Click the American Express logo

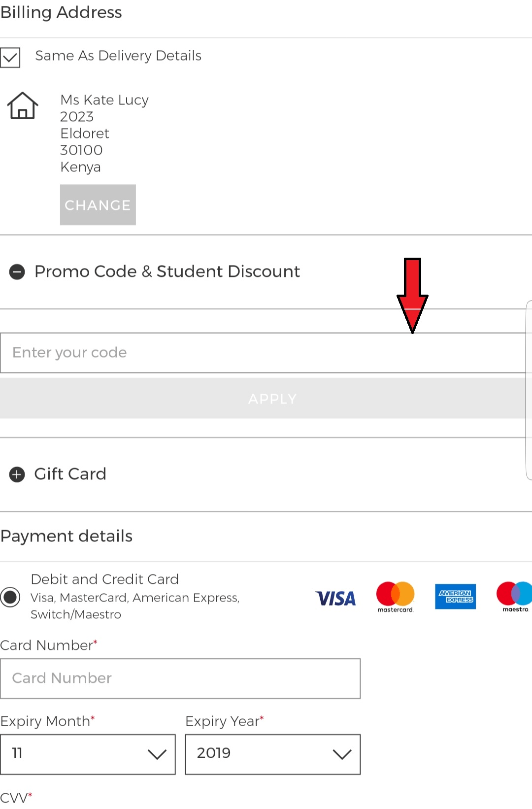455,597
